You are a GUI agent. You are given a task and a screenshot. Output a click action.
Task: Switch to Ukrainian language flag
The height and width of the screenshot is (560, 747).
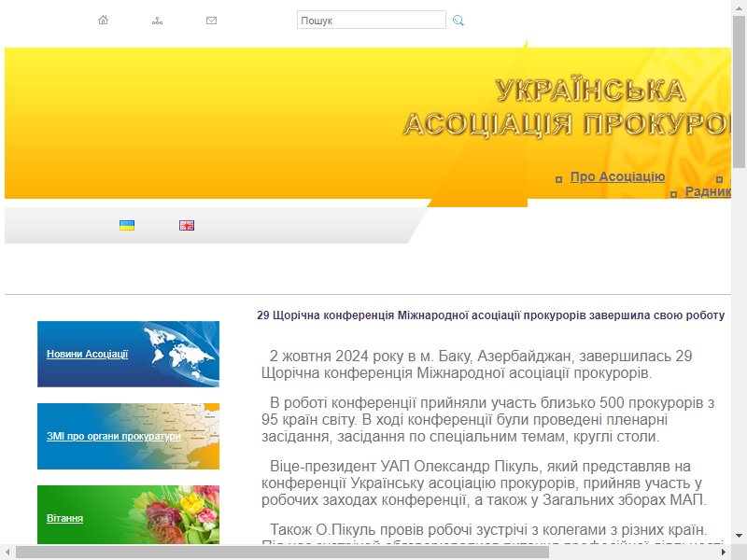pyautogui.click(x=127, y=225)
